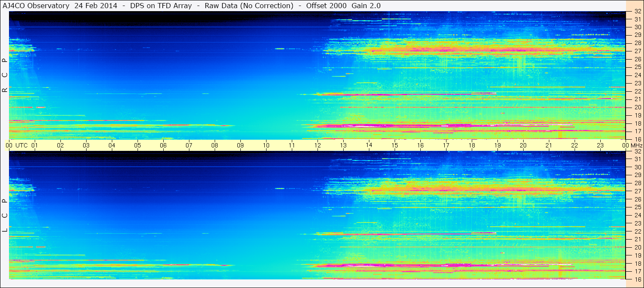Image resolution: width=644 pixels, height=288 pixels.
Task: Select the 23 hour mark on time axis
Action: pos(600,145)
